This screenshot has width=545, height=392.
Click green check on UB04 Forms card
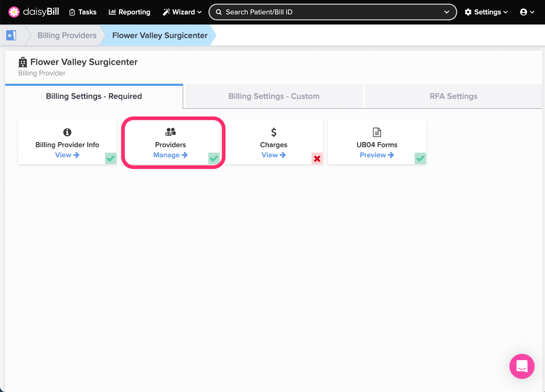420,158
